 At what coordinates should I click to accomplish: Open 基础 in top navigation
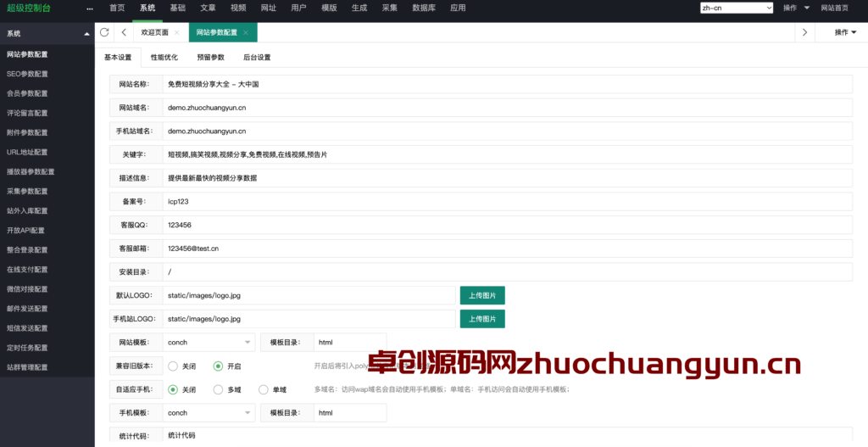178,8
